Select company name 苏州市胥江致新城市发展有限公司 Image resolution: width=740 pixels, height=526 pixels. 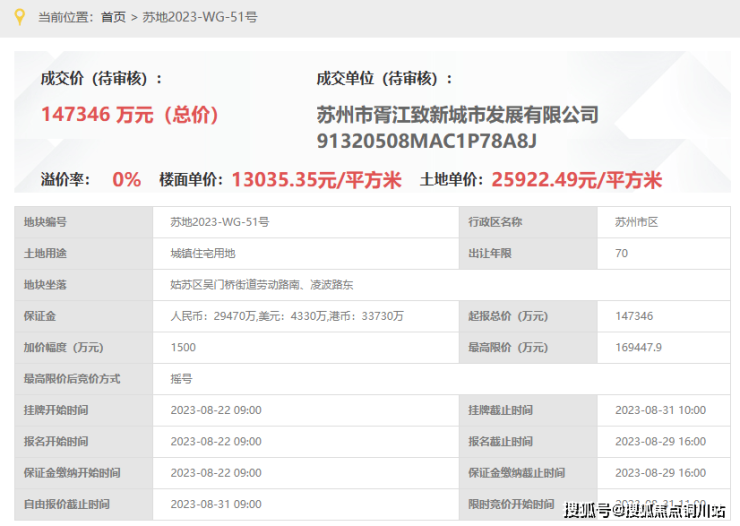457,115
